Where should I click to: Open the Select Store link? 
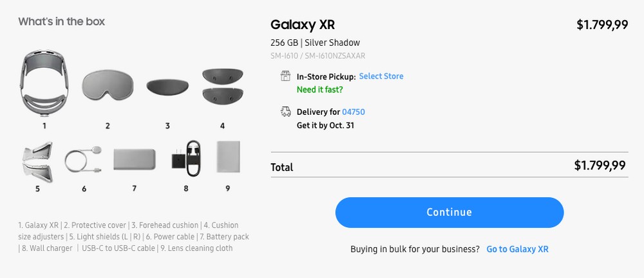pos(381,76)
